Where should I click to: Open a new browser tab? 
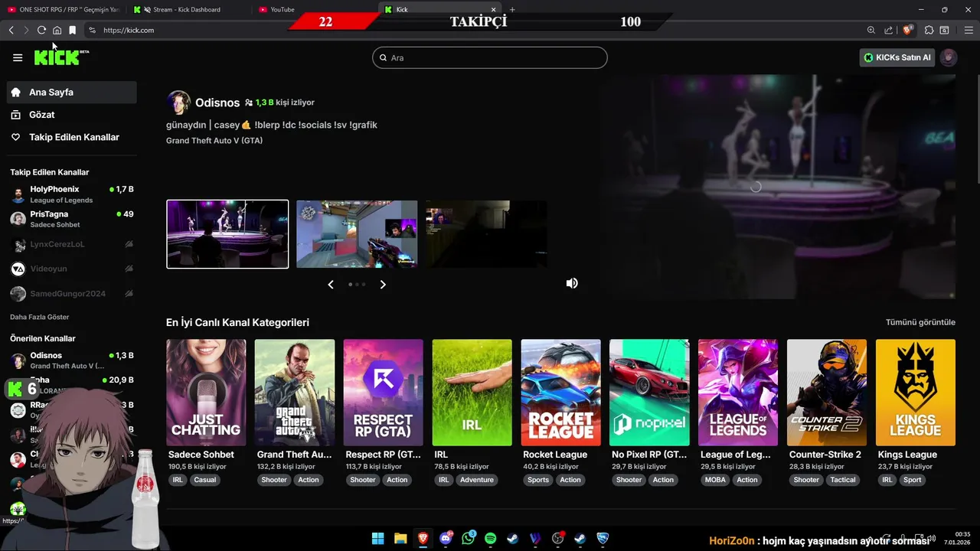(x=512, y=10)
